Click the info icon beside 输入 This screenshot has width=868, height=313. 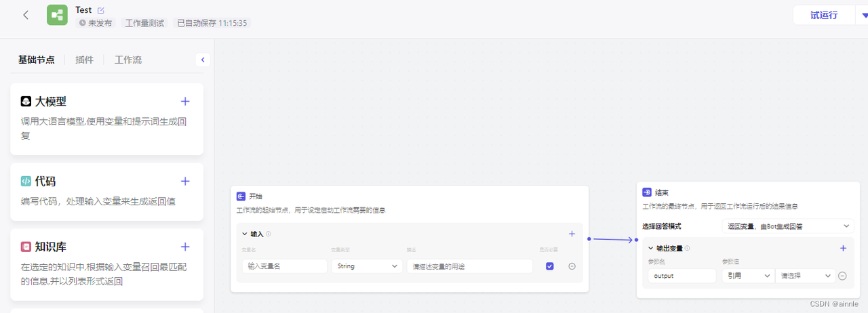coord(269,234)
